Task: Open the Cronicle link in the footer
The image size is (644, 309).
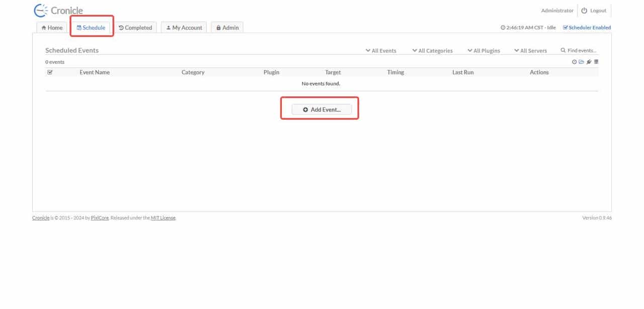Action: pyautogui.click(x=41, y=218)
